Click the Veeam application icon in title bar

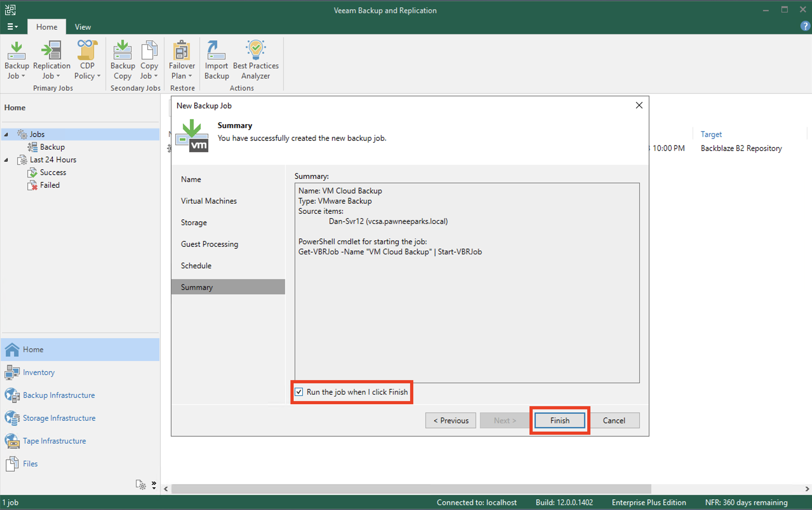tap(10, 10)
